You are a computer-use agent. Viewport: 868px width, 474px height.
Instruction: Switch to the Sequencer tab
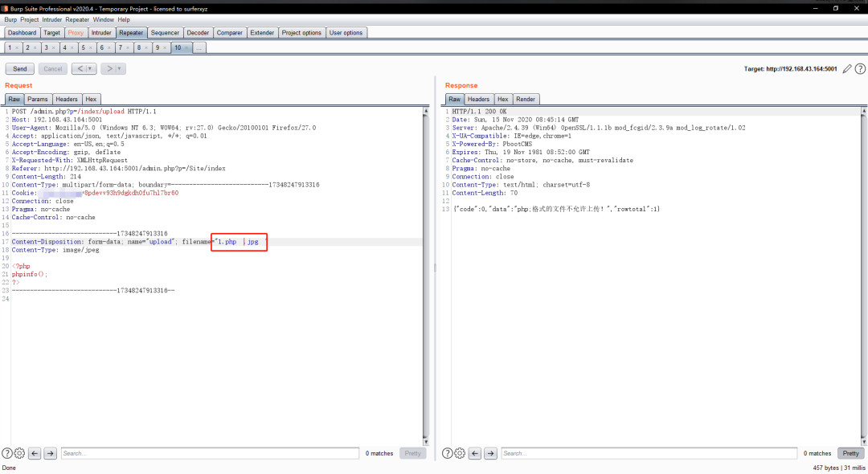coord(165,33)
